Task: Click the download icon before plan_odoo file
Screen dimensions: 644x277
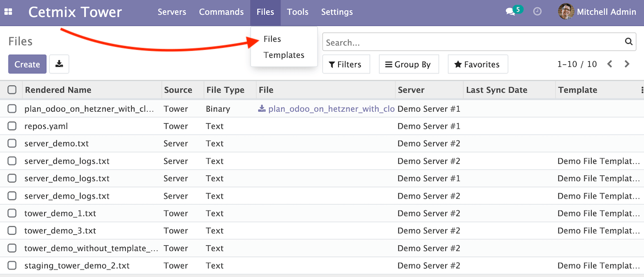Action: pyautogui.click(x=262, y=109)
